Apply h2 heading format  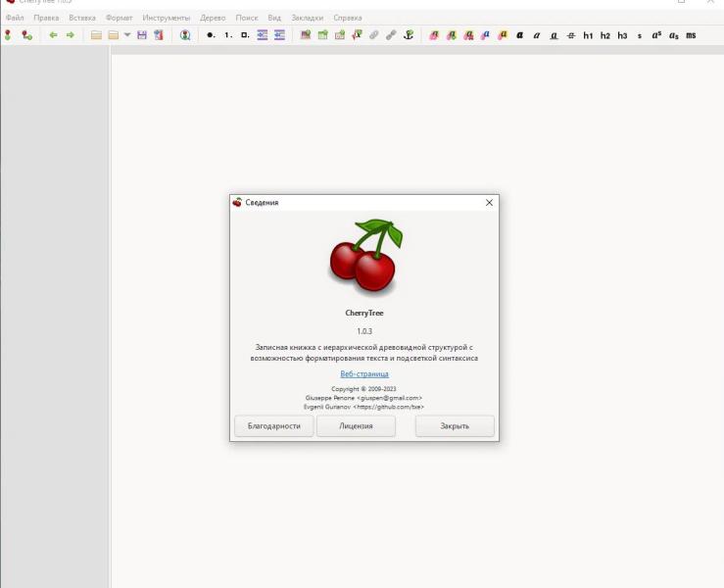(x=604, y=35)
